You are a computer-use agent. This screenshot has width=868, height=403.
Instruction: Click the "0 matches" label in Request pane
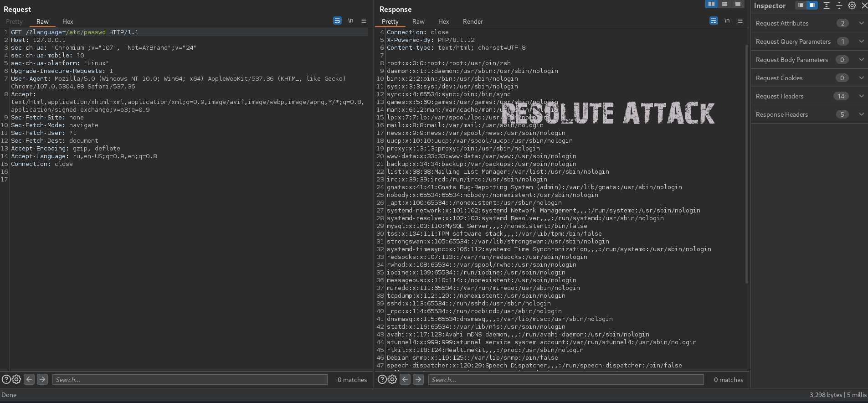tap(352, 380)
